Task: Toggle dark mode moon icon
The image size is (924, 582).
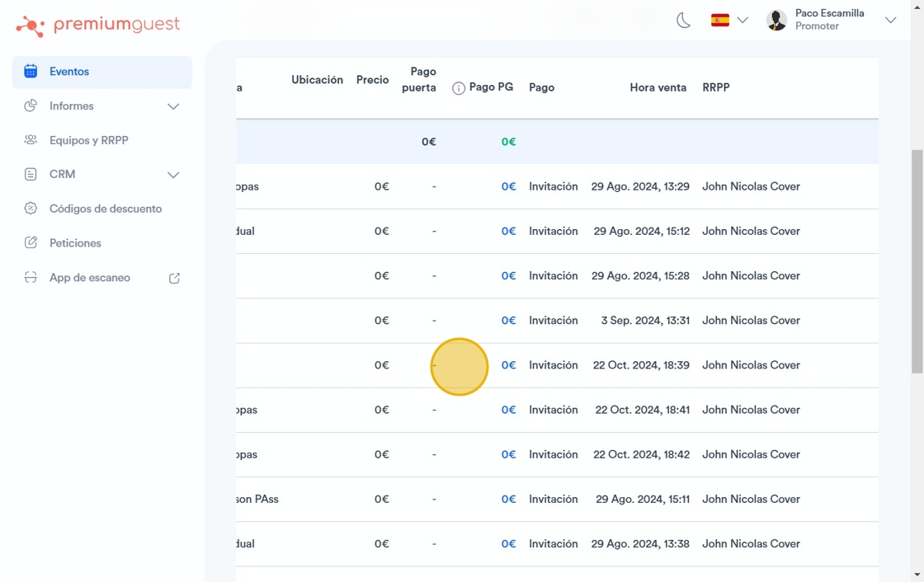Action: 683,21
